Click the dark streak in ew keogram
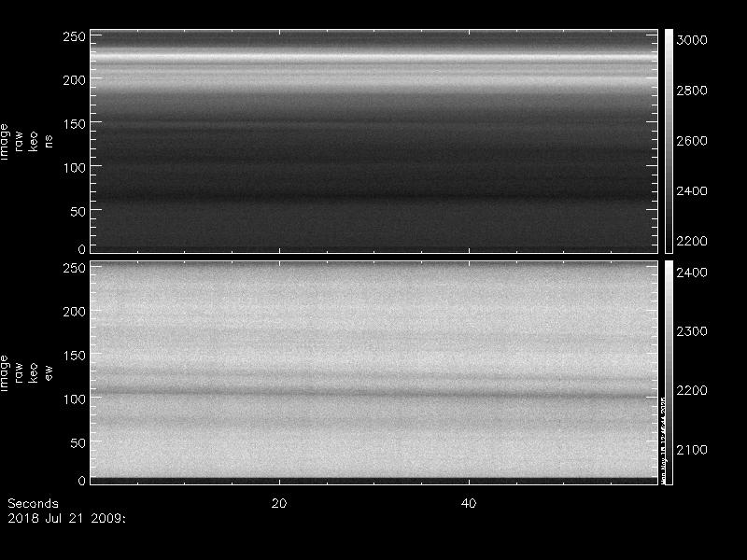This screenshot has width=747, height=560. pyautogui.click(x=374, y=393)
